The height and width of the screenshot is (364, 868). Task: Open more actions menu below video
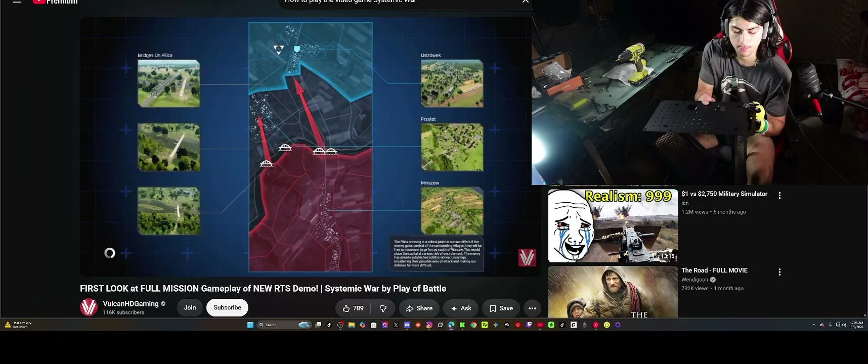tap(532, 308)
